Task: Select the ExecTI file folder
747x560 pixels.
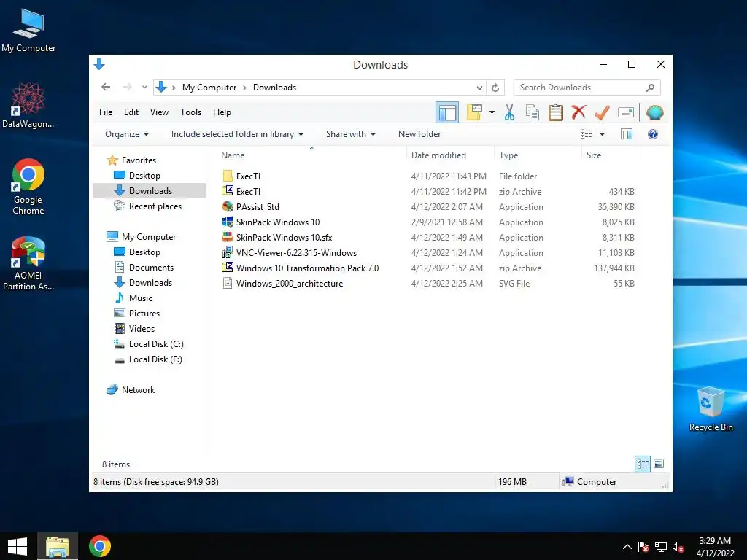Action: (x=248, y=176)
